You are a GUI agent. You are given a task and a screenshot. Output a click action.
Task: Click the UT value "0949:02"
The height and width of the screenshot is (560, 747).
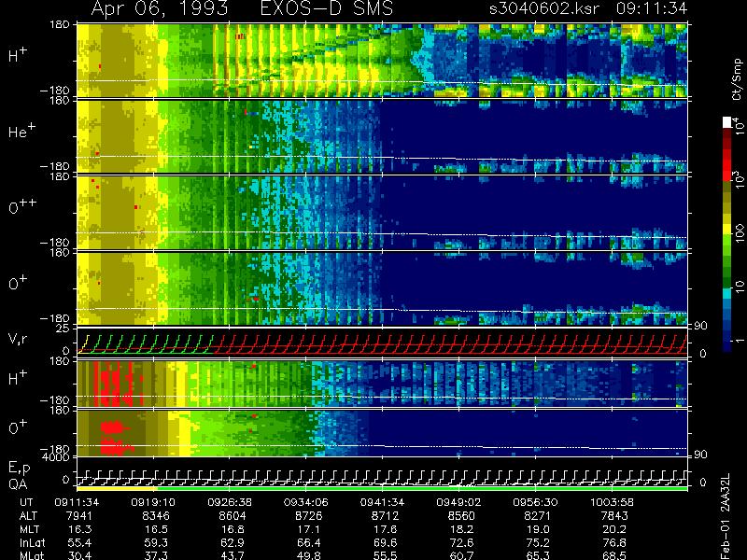[458, 502]
